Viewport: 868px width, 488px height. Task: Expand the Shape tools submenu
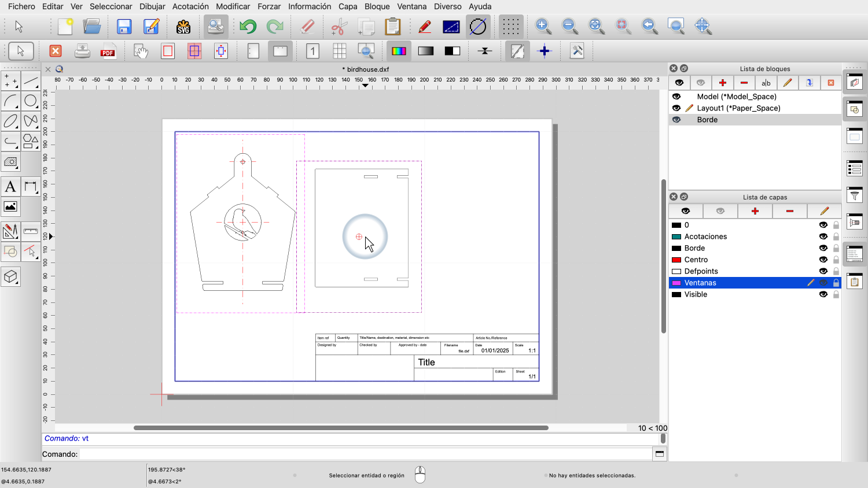click(x=31, y=141)
